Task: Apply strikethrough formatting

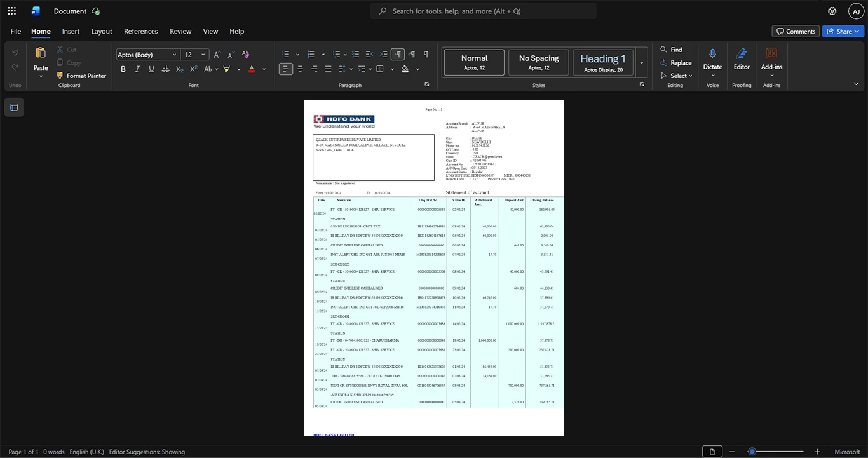Action: [165, 69]
